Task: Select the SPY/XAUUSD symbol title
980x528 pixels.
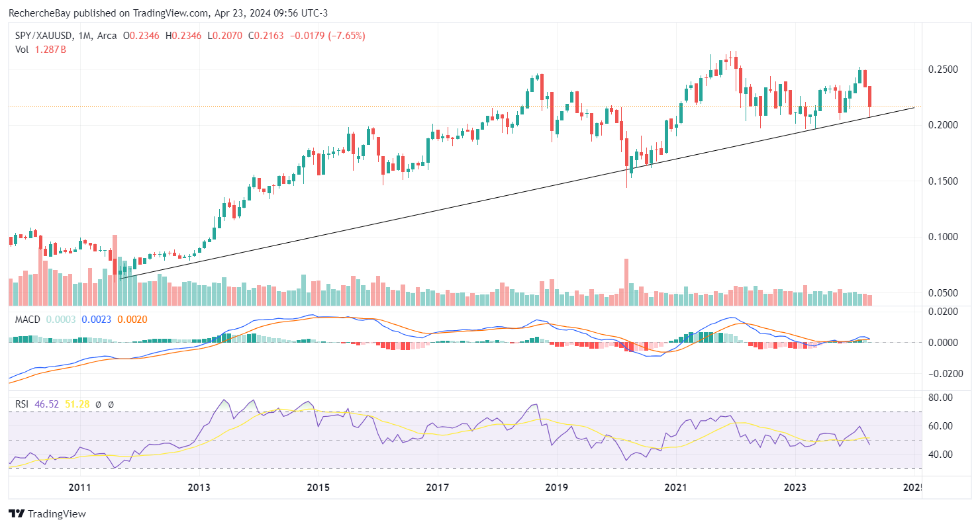Action: pos(43,36)
